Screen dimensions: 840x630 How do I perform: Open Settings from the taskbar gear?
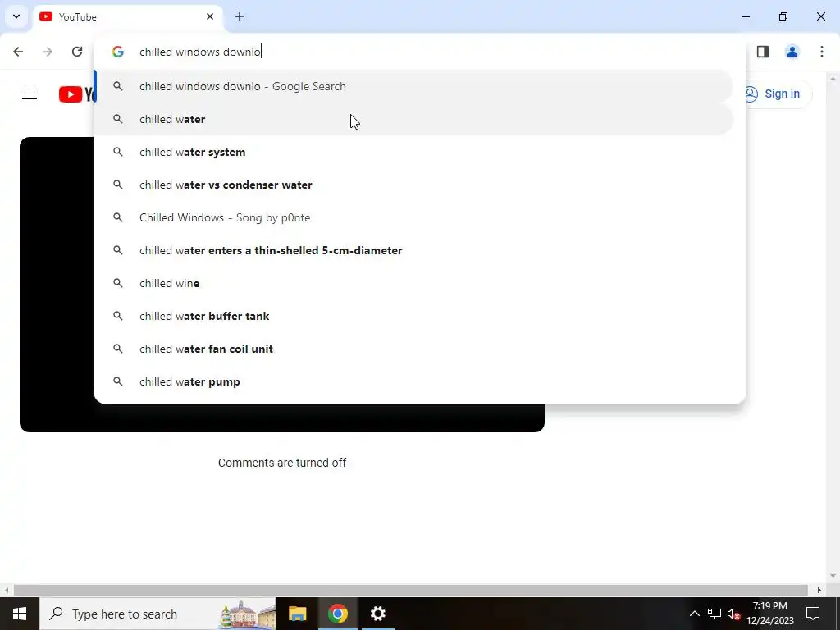[x=377, y=614]
